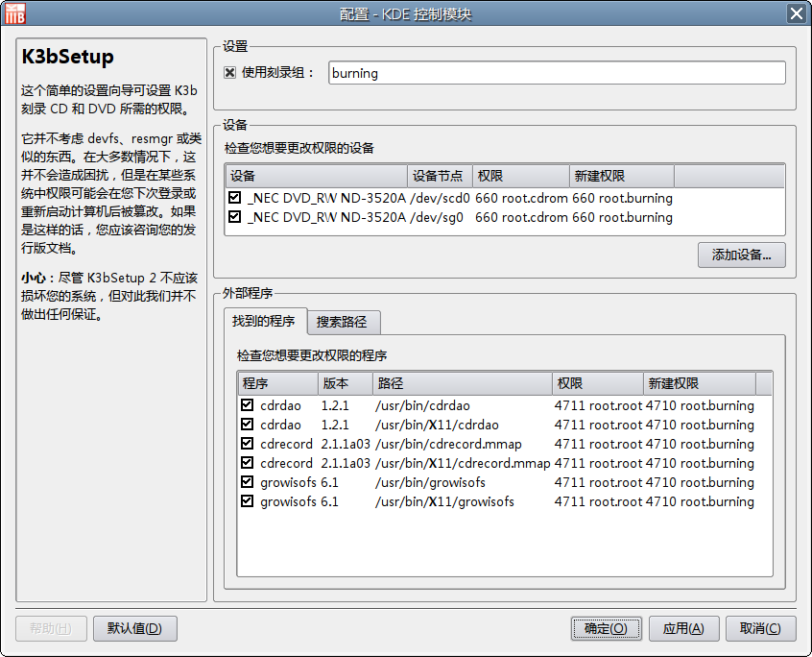Click the 添加设备... button
This screenshot has width=812, height=657.
[x=742, y=255]
